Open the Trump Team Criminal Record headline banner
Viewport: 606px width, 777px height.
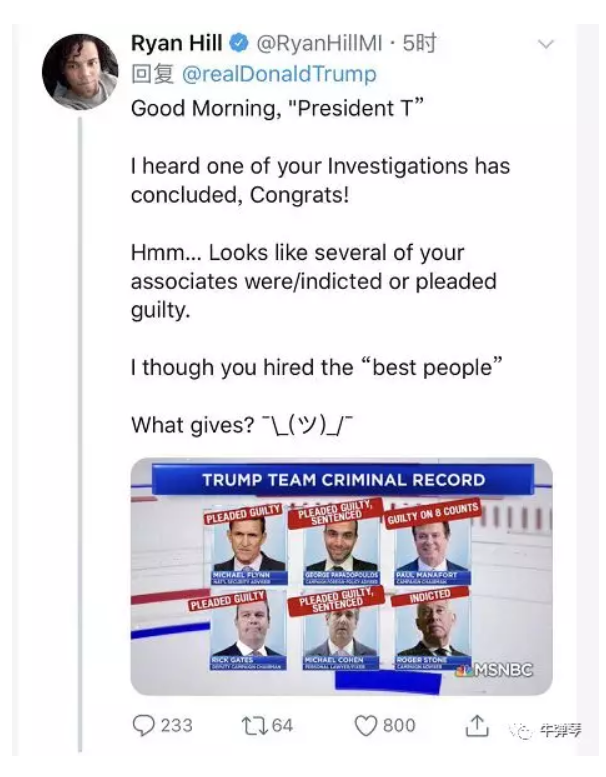(343, 479)
